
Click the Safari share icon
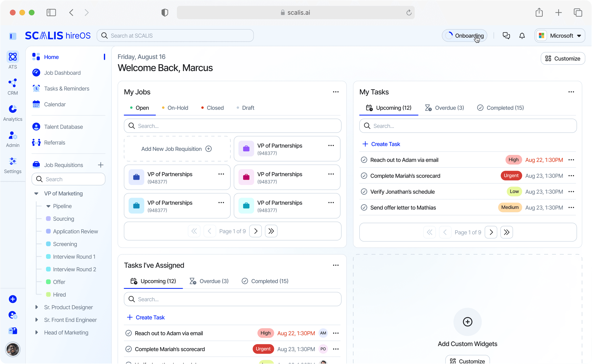coord(539,13)
